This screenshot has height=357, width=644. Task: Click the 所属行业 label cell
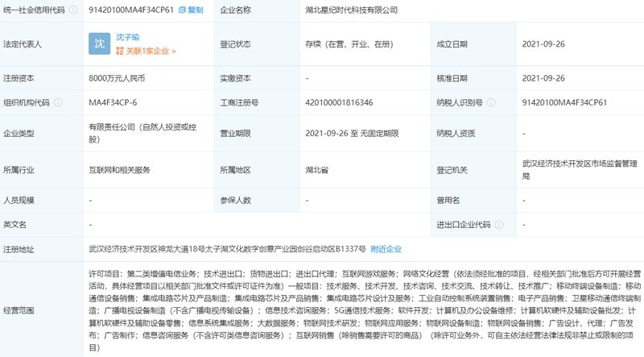(x=42, y=170)
